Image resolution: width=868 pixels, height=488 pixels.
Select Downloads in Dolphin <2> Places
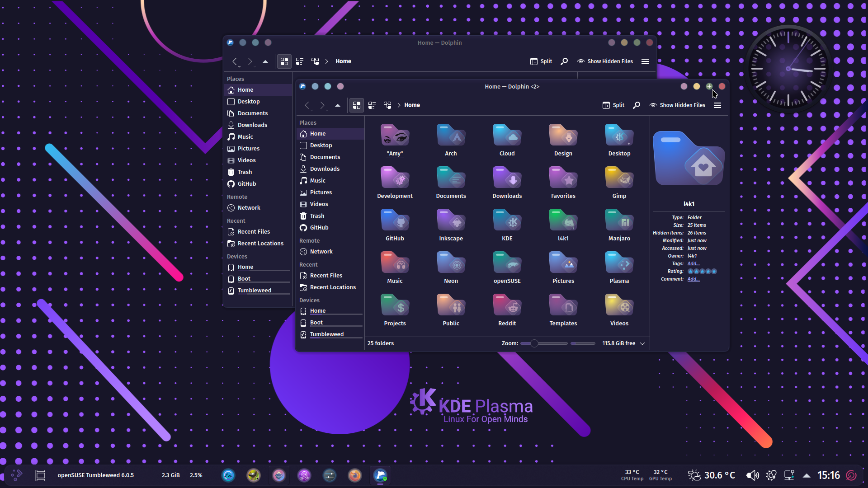(330, 169)
